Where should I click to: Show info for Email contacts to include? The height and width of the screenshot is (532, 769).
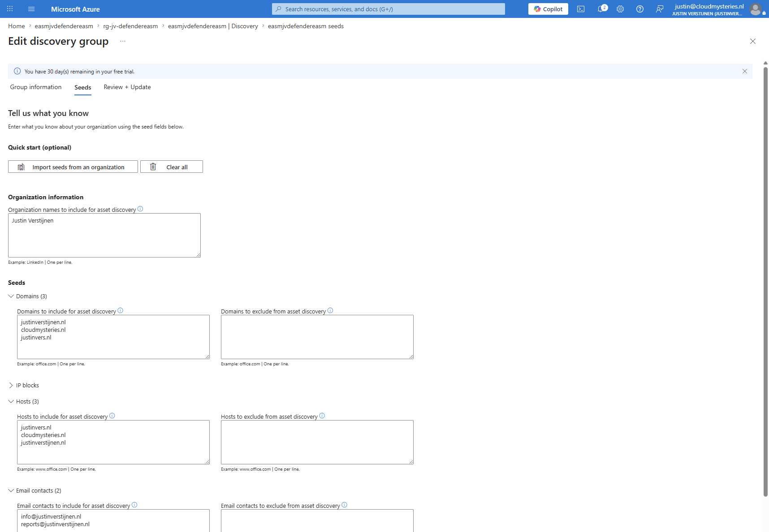[134, 505]
